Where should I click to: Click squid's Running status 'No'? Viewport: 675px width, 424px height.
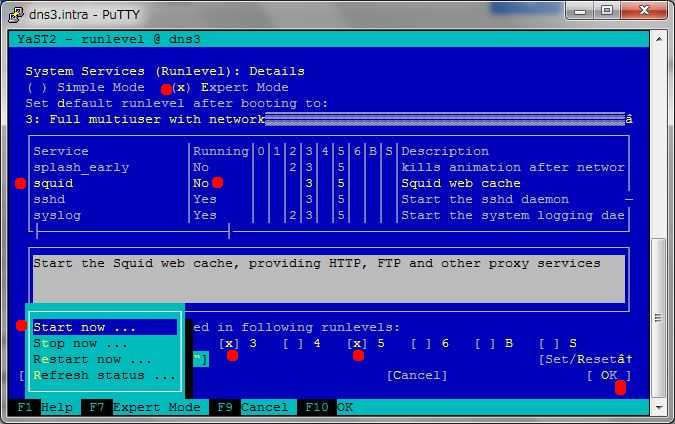[x=201, y=183]
